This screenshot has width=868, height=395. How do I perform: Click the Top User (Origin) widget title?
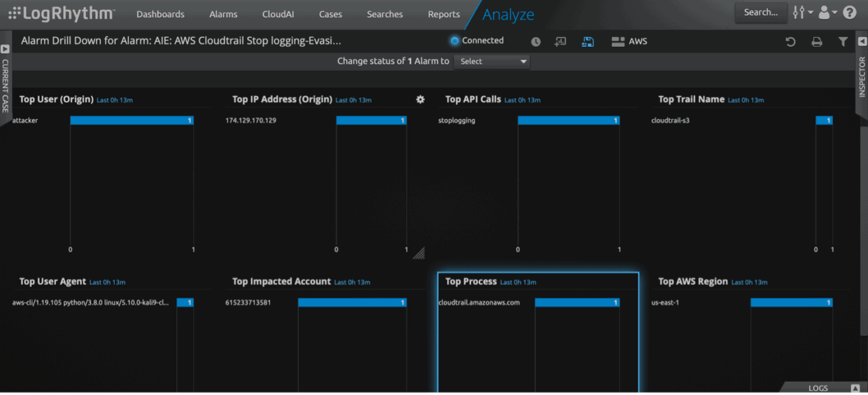(x=56, y=99)
